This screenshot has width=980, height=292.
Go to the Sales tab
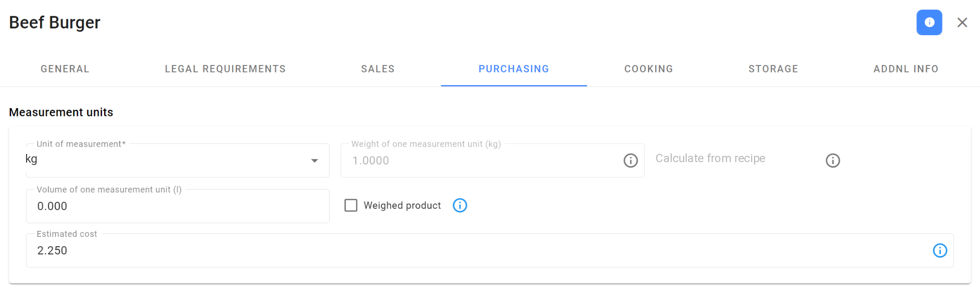tap(378, 69)
